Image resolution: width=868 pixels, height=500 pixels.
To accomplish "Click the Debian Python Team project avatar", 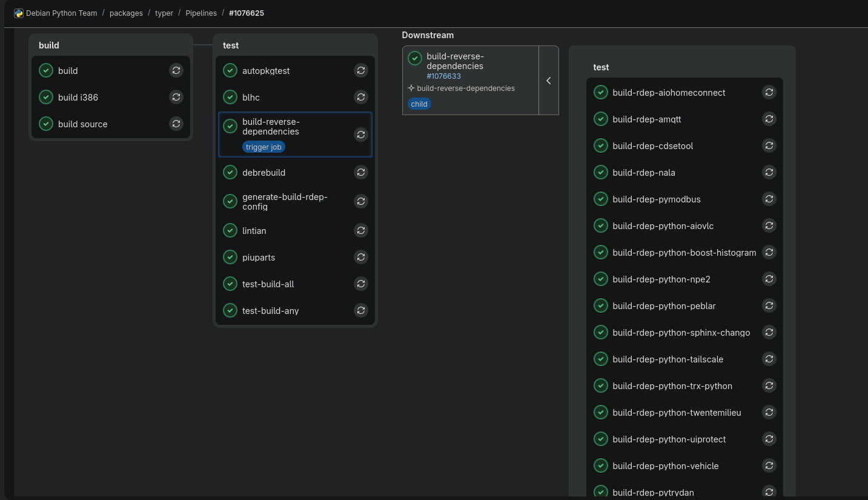I will tap(19, 13).
